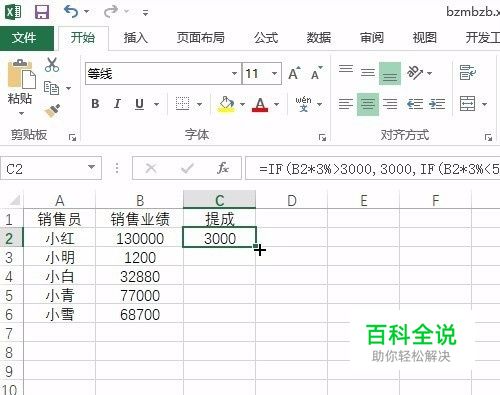Screen dimensions: 500x395
Task: Click the Excel application icon
Action: point(13,12)
